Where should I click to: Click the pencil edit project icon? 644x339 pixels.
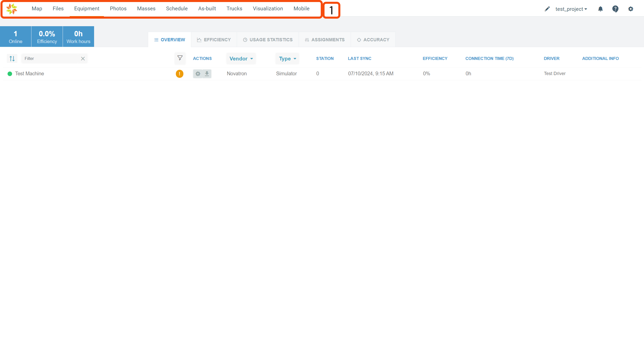(547, 9)
